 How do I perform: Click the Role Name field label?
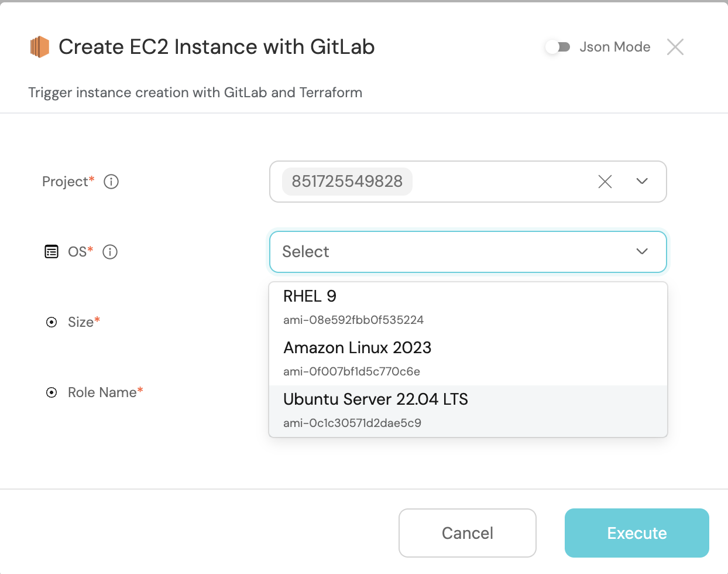(x=102, y=392)
